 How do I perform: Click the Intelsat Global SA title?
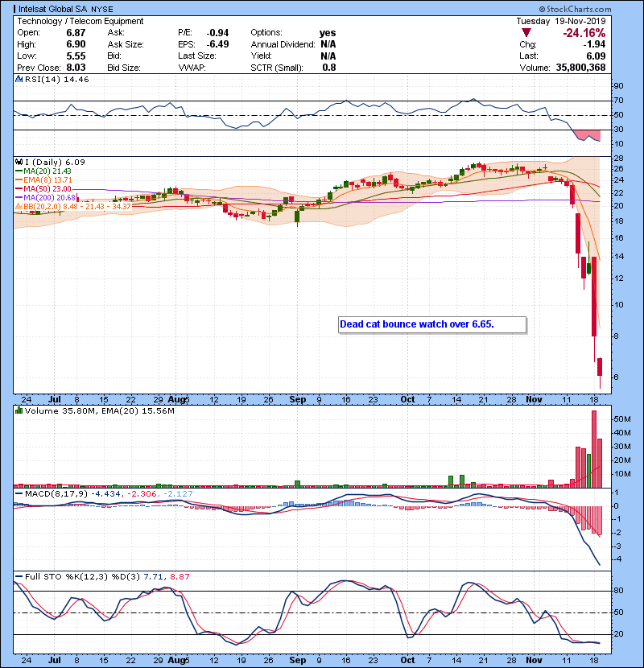point(53,9)
